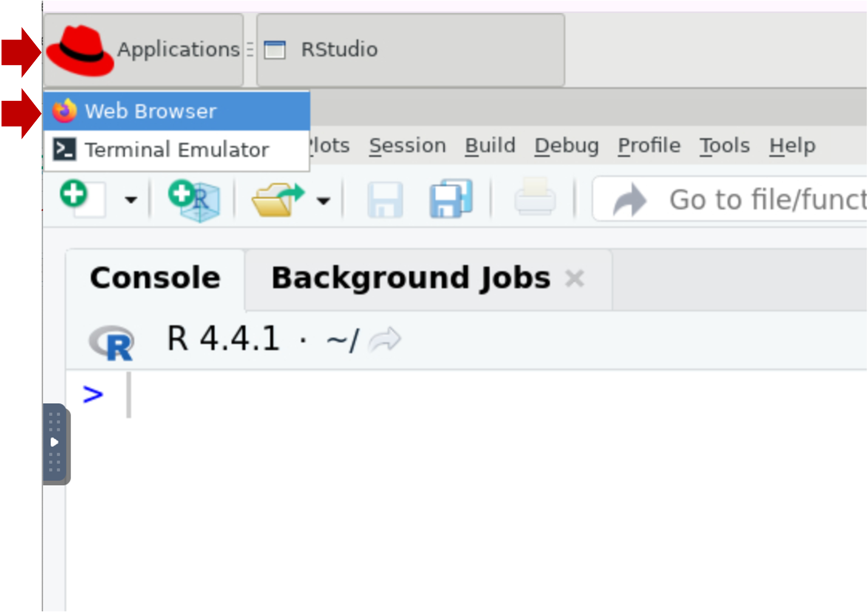
Task: Expand the side panel handle arrow
Action: pos(54,442)
